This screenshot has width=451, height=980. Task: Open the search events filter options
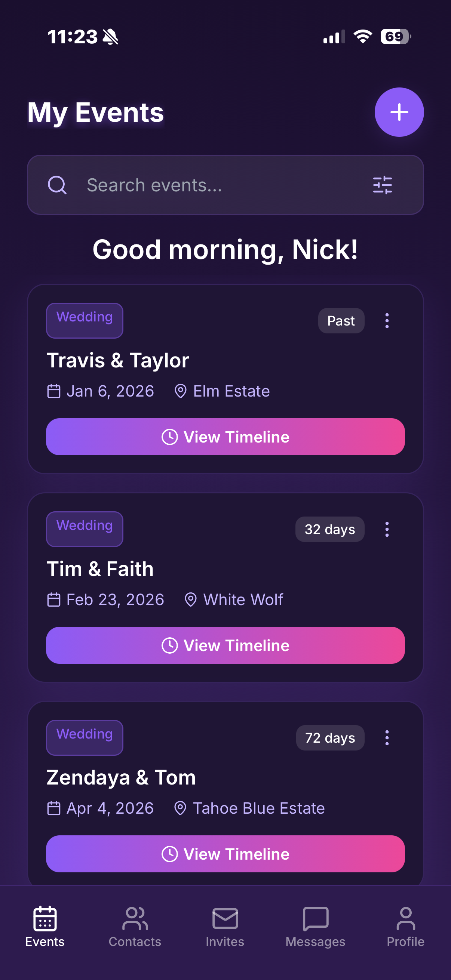point(383,185)
